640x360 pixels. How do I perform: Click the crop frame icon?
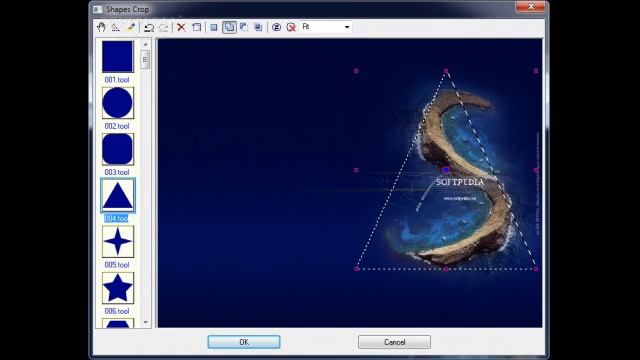[x=196, y=27]
